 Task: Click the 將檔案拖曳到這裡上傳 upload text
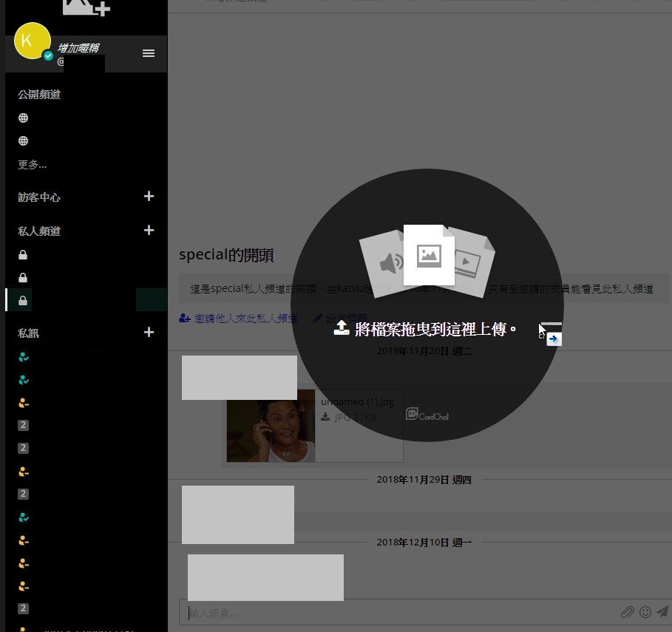pos(435,329)
